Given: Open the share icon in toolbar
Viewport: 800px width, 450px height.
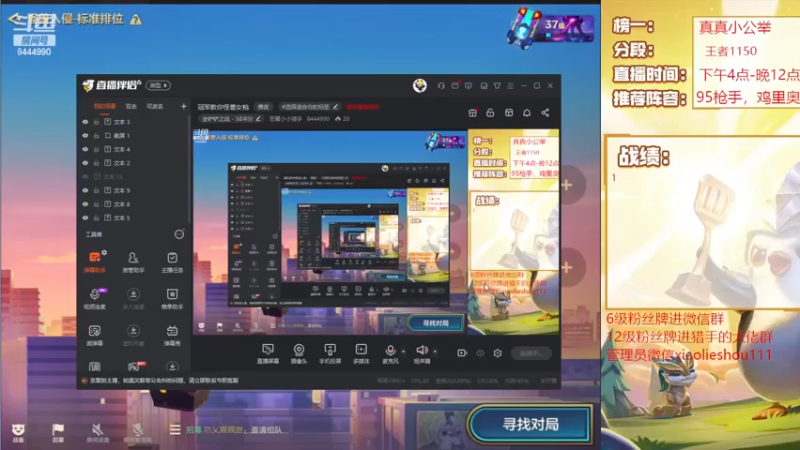Looking at the screenshot, I should pos(545,112).
